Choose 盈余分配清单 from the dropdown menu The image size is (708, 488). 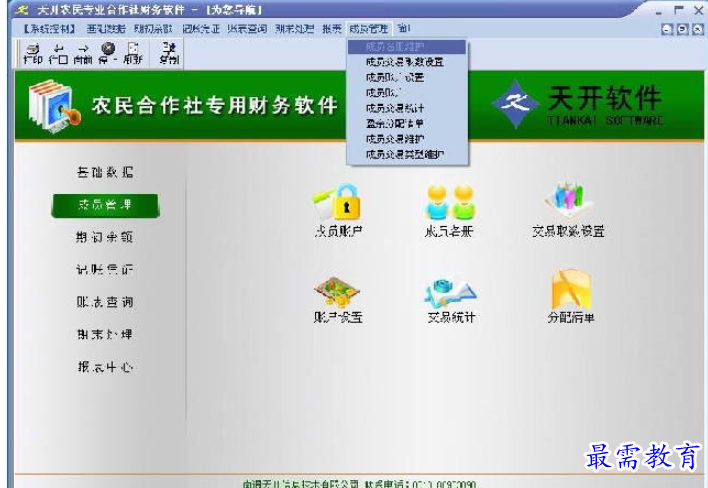pyautogui.click(x=407, y=123)
